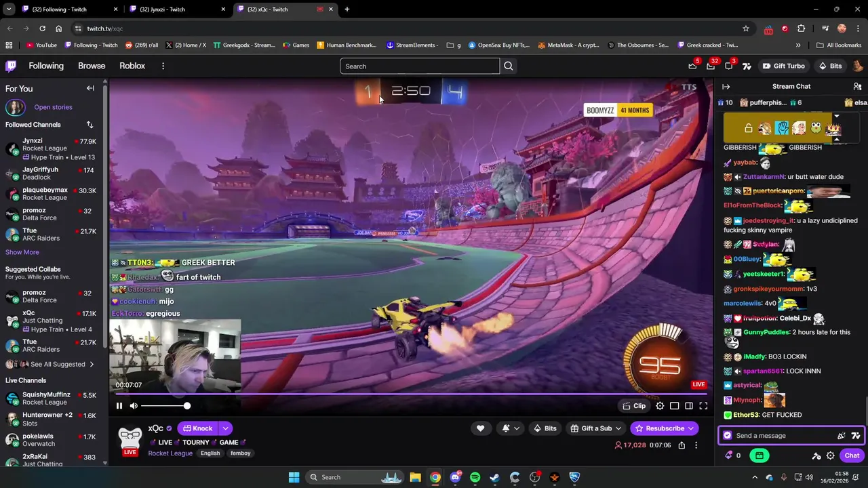
Task: Unfollow xQc using heart button
Action: (480, 428)
